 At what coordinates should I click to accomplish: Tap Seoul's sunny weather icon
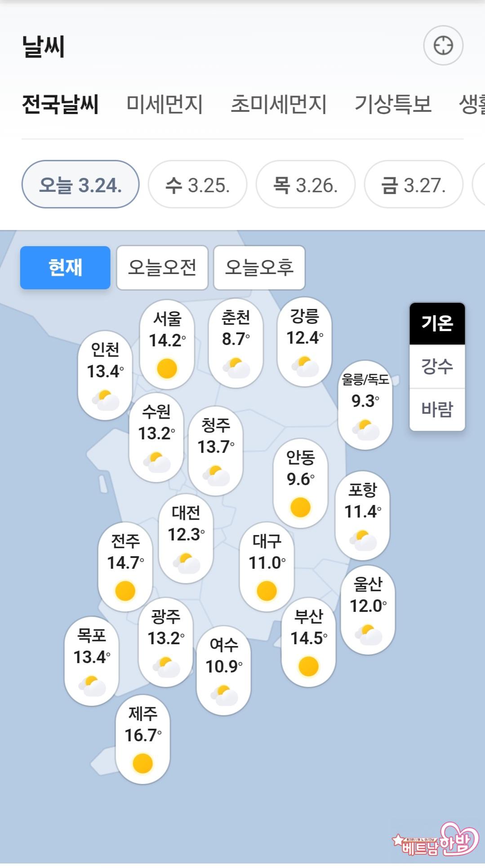point(167,368)
